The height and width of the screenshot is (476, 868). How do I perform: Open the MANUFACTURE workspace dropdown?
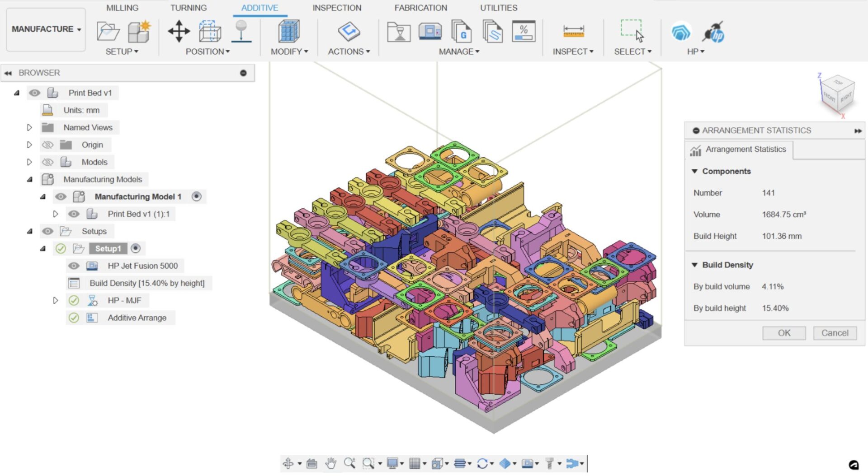click(x=46, y=29)
